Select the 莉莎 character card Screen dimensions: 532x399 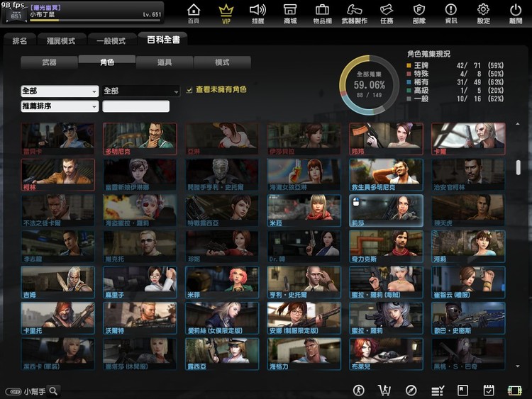[386, 210]
